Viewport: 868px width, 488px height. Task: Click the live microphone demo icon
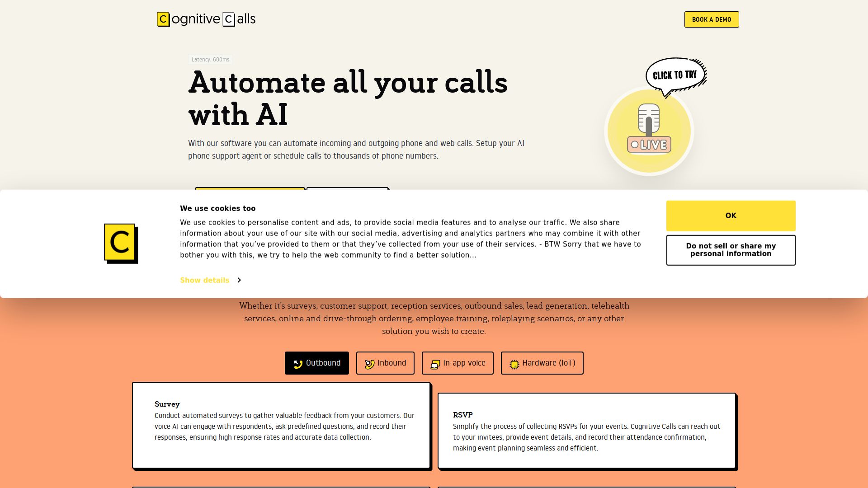[x=649, y=131]
